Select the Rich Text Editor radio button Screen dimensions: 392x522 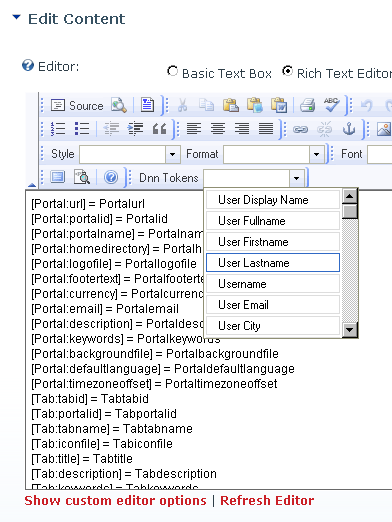(x=287, y=71)
